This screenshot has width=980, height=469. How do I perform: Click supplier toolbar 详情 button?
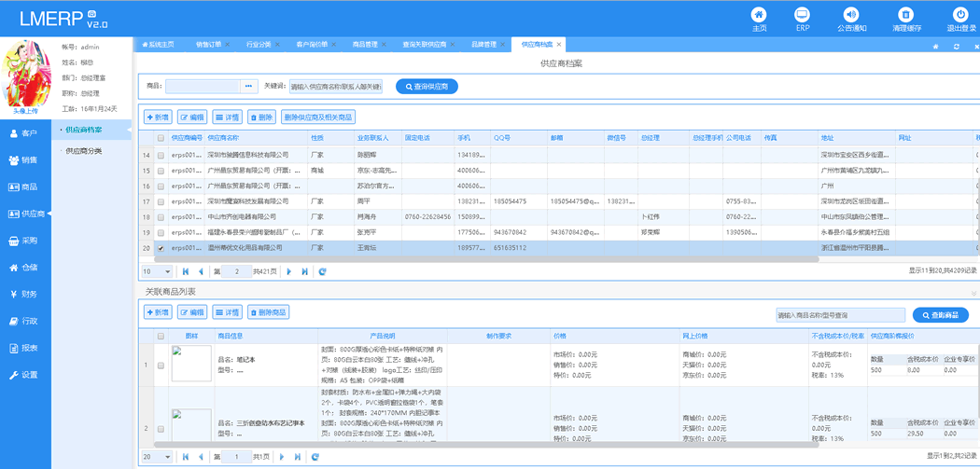[228, 117]
